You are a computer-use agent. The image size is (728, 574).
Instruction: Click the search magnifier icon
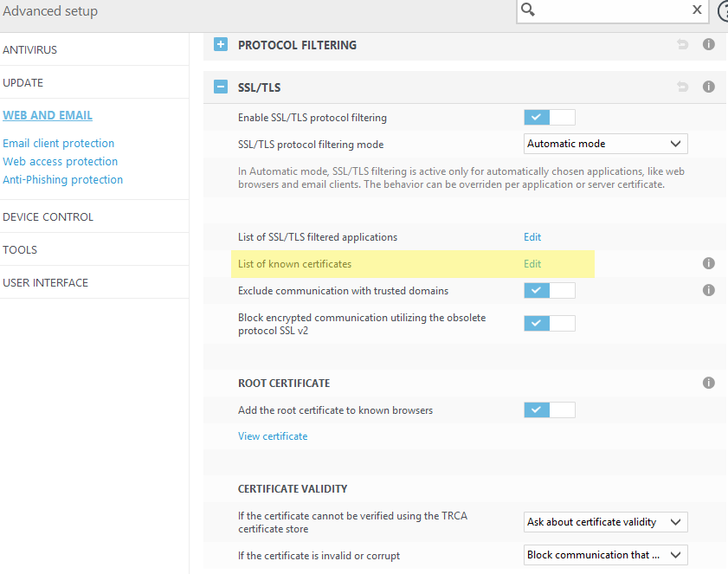click(x=528, y=10)
